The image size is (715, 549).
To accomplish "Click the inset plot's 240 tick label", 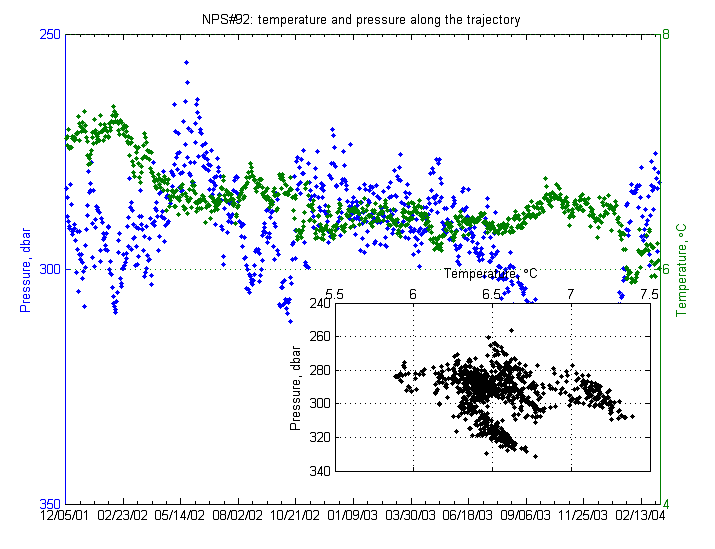I will [319, 303].
